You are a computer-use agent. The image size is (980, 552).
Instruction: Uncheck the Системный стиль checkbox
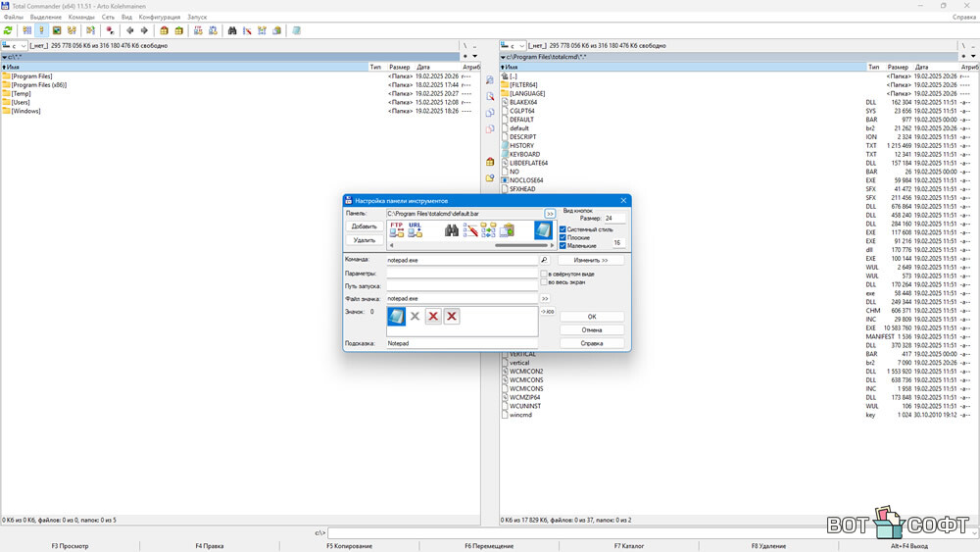click(563, 229)
